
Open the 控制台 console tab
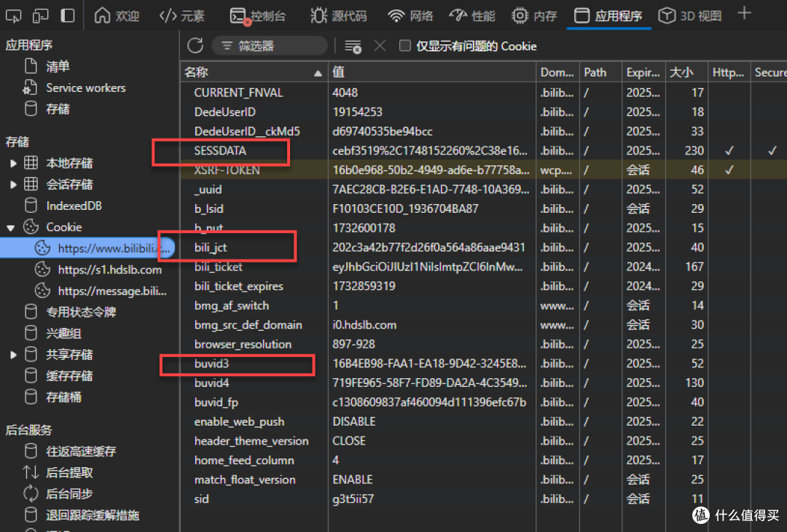258,16
